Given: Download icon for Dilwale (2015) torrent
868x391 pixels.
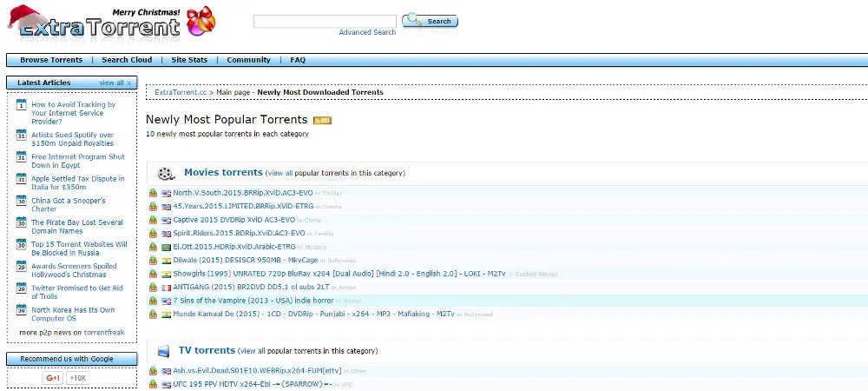Looking at the screenshot, I should pos(154,261).
